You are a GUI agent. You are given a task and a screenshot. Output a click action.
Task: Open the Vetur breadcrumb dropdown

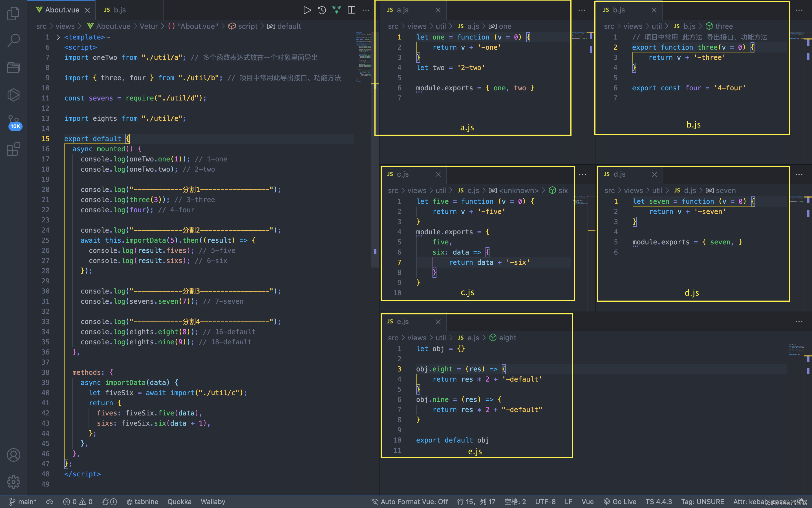tap(149, 26)
